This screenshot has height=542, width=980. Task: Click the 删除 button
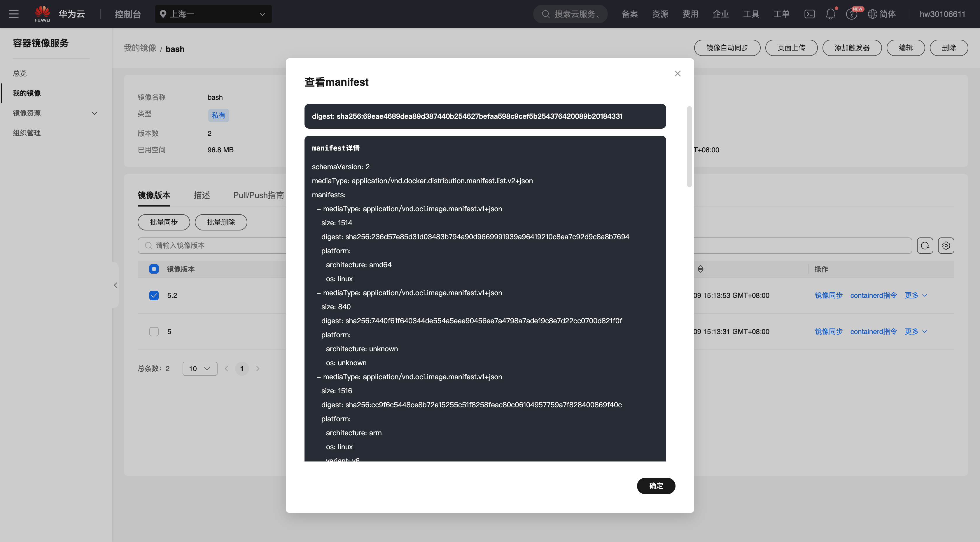[949, 48]
